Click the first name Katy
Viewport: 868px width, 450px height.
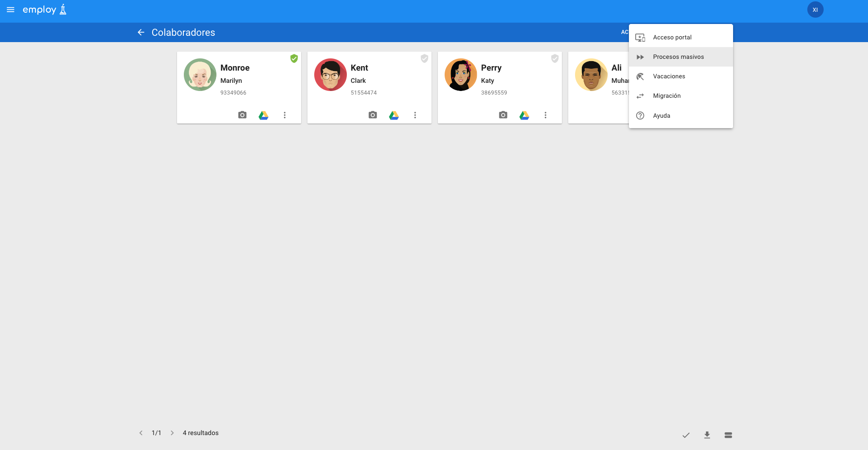(x=488, y=81)
